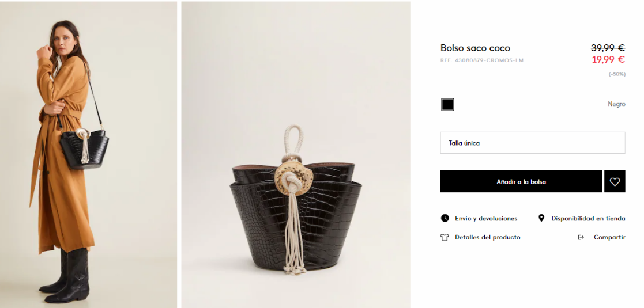Click the clock icon for shipping info

tap(445, 218)
